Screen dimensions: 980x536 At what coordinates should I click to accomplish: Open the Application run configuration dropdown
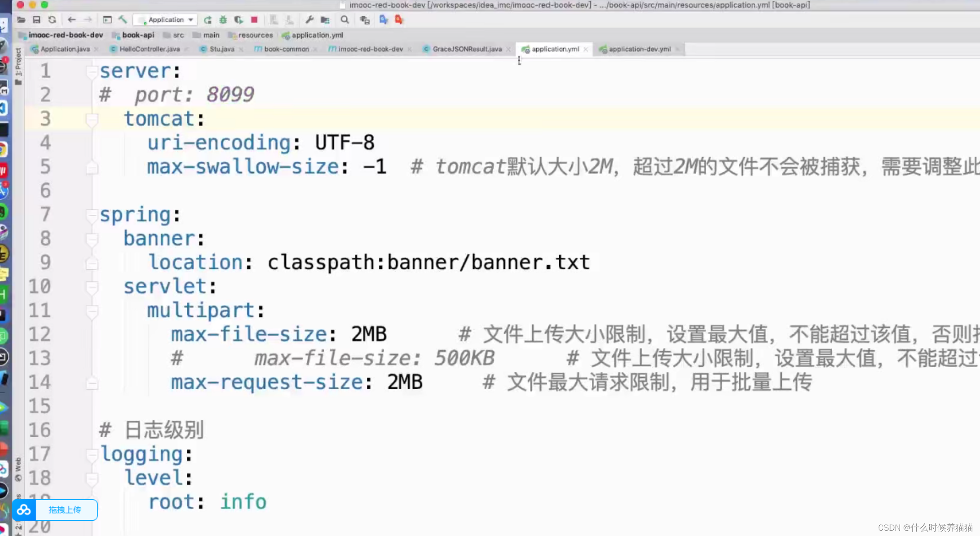coord(167,20)
